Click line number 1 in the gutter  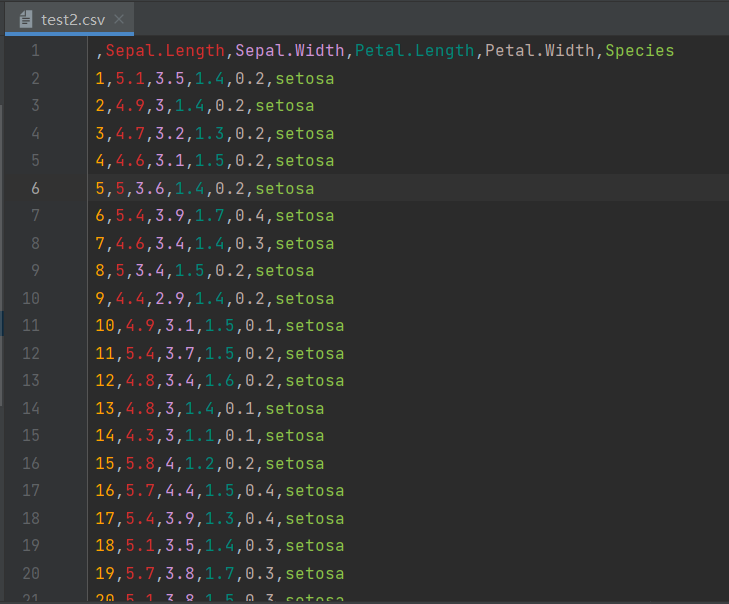click(x=35, y=50)
